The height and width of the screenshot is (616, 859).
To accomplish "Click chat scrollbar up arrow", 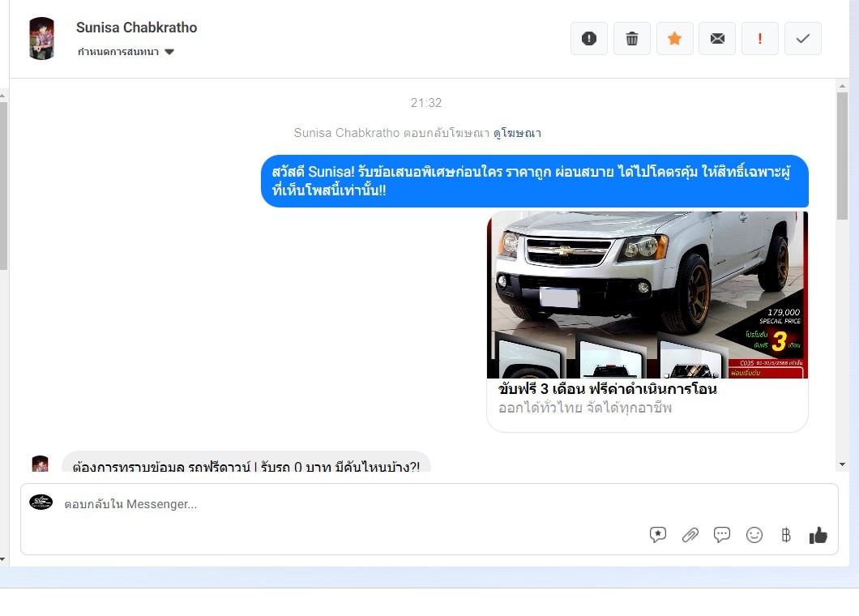I will [x=842, y=86].
